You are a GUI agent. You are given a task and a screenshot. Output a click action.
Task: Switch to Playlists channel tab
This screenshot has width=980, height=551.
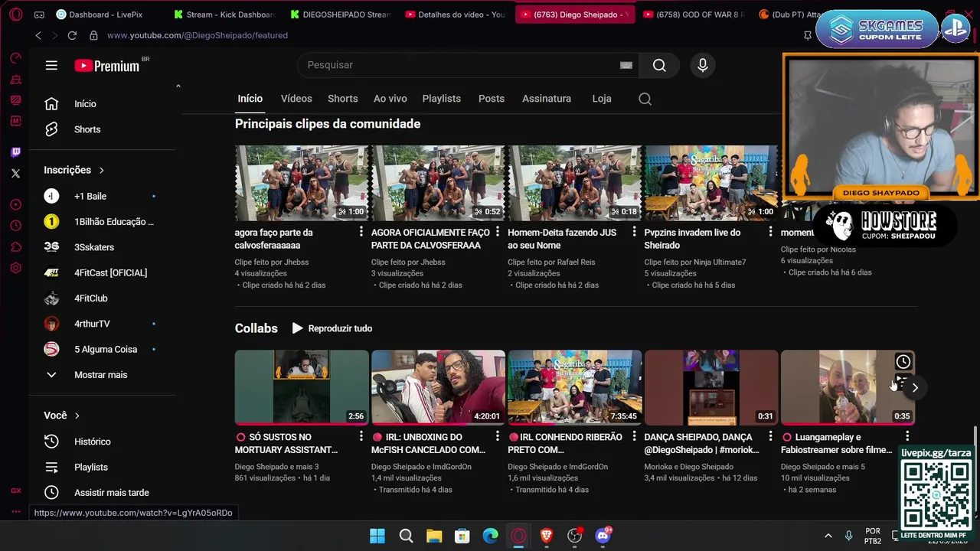(442, 99)
